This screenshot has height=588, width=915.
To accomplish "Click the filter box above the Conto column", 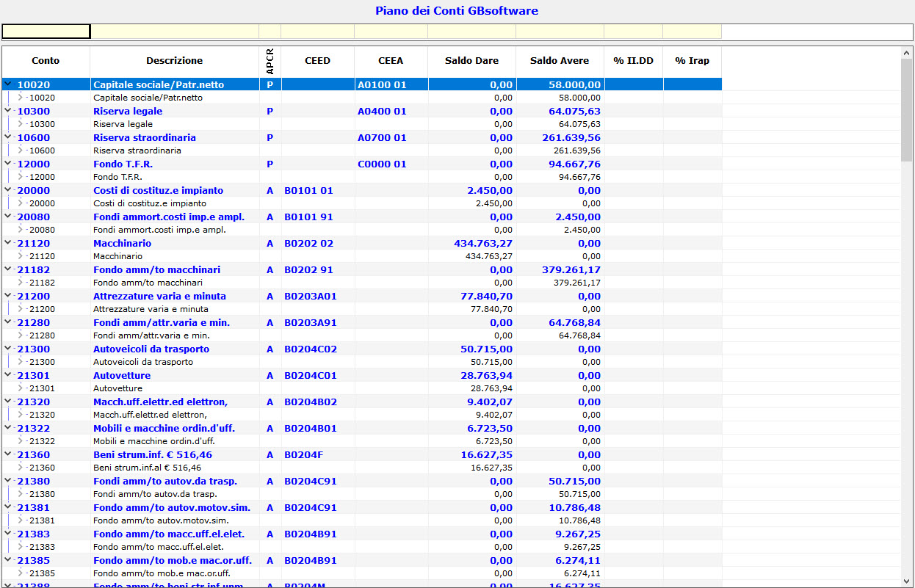I will point(46,32).
